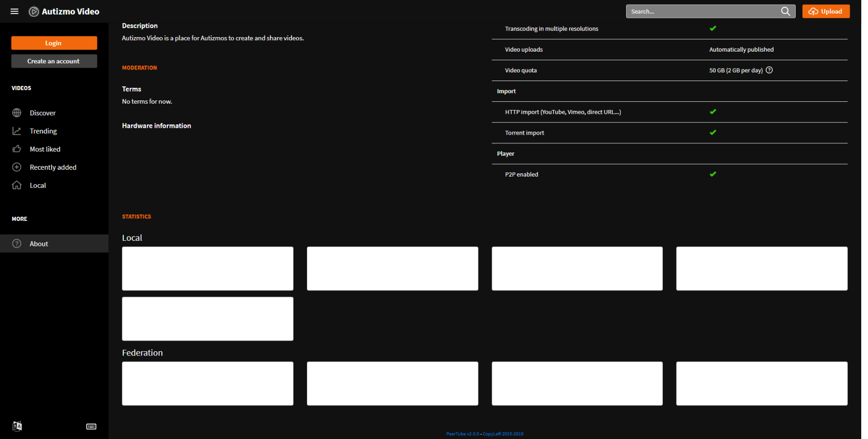Viewport: 868px width, 439px height.
Task: Click the video quota help icon
Action: (x=769, y=70)
